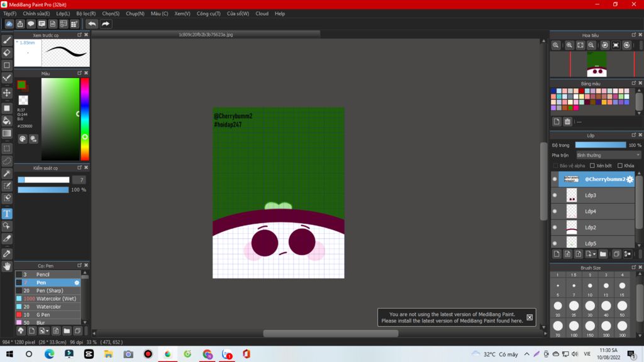Open Pen brush settings gear
The height and width of the screenshot is (362, 644).
[x=77, y=282]
